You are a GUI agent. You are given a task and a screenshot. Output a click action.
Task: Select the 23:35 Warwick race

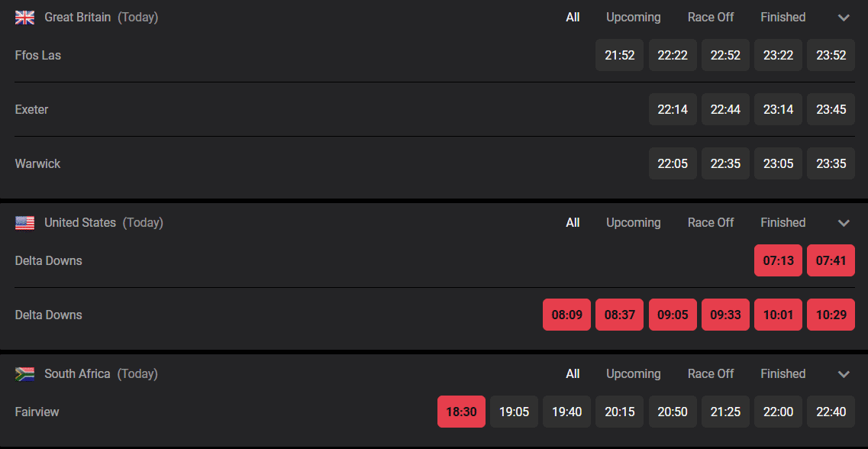click(831, 163)
